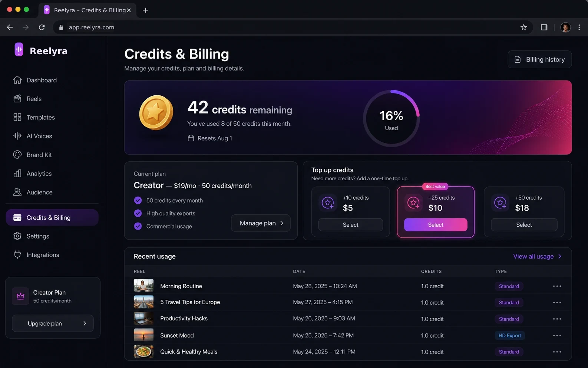The width and height of the screenshot is (588, 368).
Task: Click the Morning Routine thumbnail
Action: tap(143, 286)
